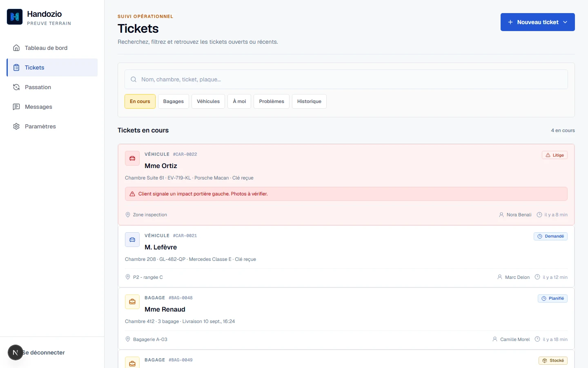This screenshot has width=588, height=368.
Task: Click the person icon beside Nora Benali
Action: point(501,215)
